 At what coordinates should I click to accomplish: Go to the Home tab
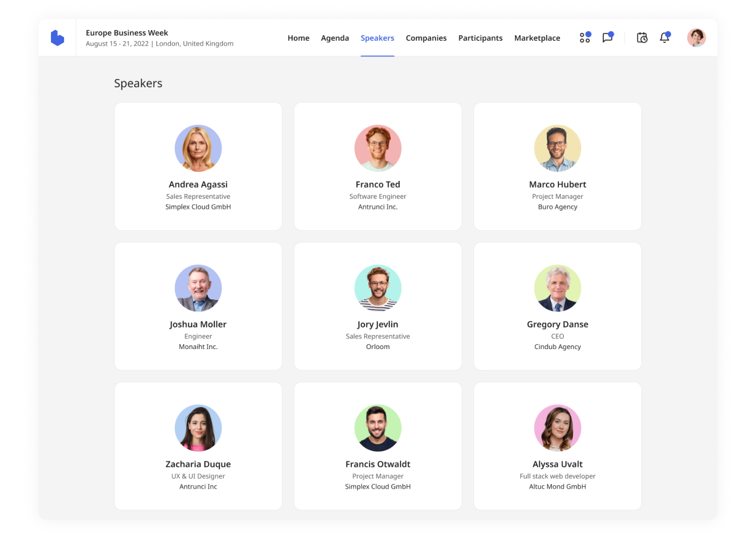click(x=298, y=38)
